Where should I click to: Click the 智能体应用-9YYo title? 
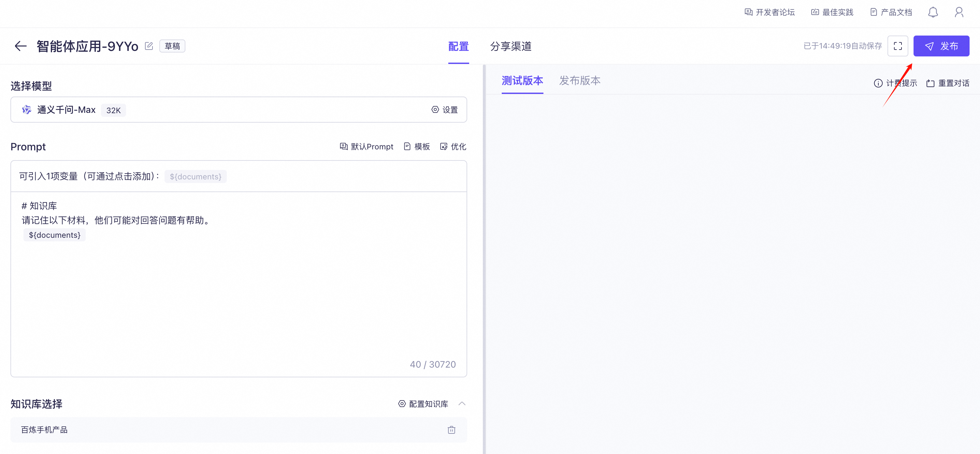coord(88,46)
